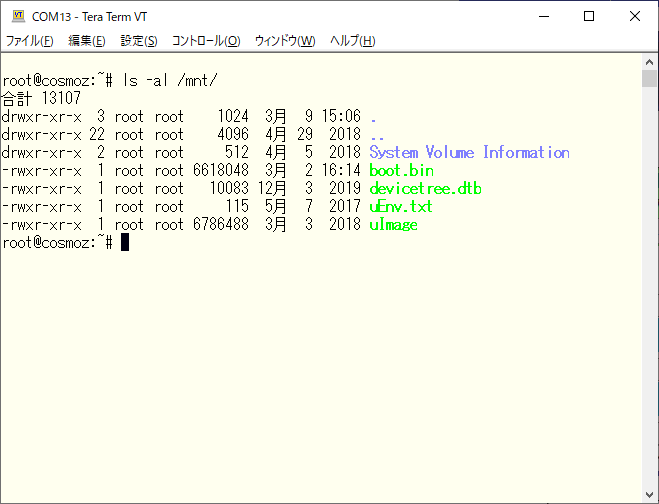Click the scrollbar down arrow
This screenshot has height=504, width=659.
point(650,495)
